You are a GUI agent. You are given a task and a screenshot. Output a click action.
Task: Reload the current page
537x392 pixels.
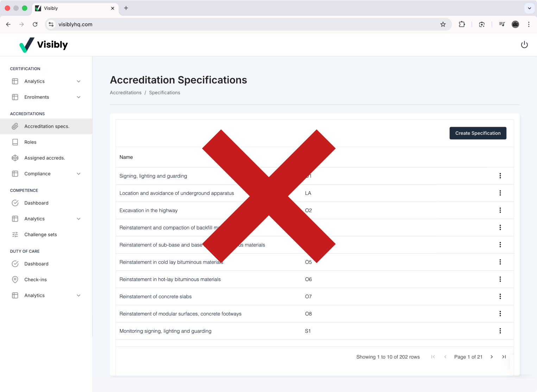point(35,24)
